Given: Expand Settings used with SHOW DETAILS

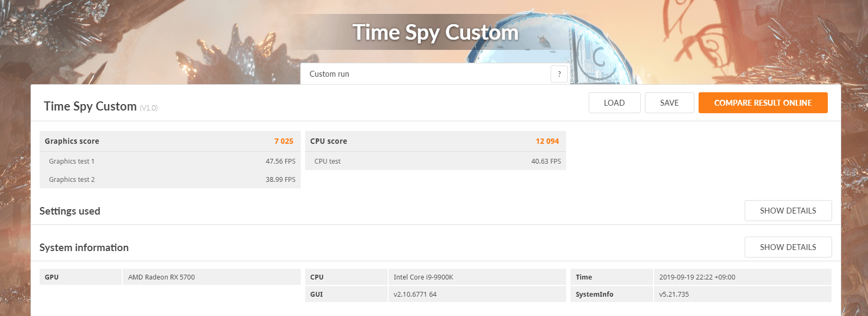Looking at the screenshot, I should 788,211.
